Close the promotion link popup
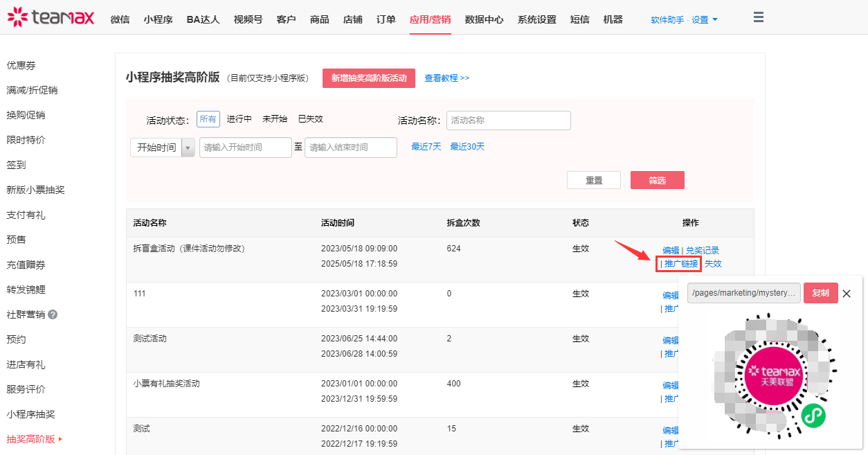This screenshot has height=455, width=868. (847, 294)
